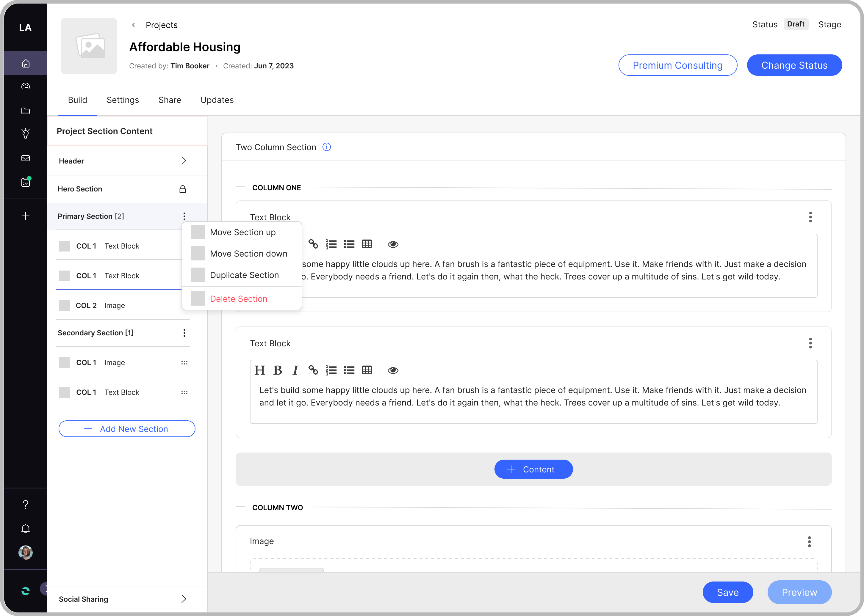Viewport: 864px width, 616px height.
Task: Select COL 1 Image row under Secondary Section
Action: click(123, 363)
